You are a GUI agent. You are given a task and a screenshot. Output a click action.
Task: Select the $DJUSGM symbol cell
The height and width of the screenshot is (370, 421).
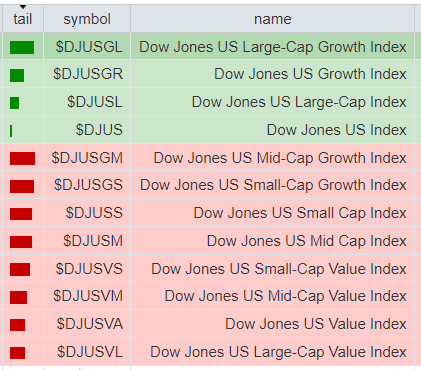[87, 158]
